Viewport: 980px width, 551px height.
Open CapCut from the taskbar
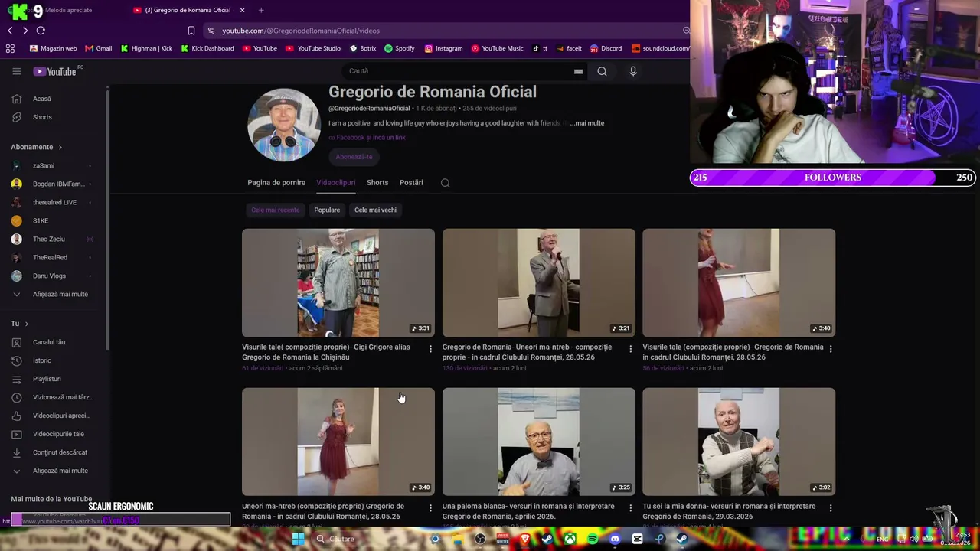637,539
